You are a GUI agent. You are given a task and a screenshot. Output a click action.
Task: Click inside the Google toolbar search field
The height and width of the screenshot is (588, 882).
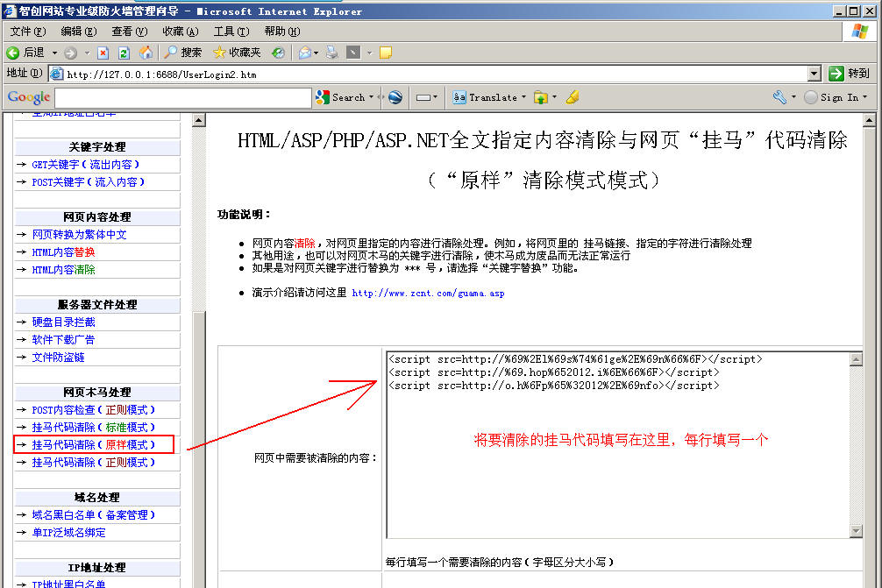pyautogui.click(x=183, y=97)
